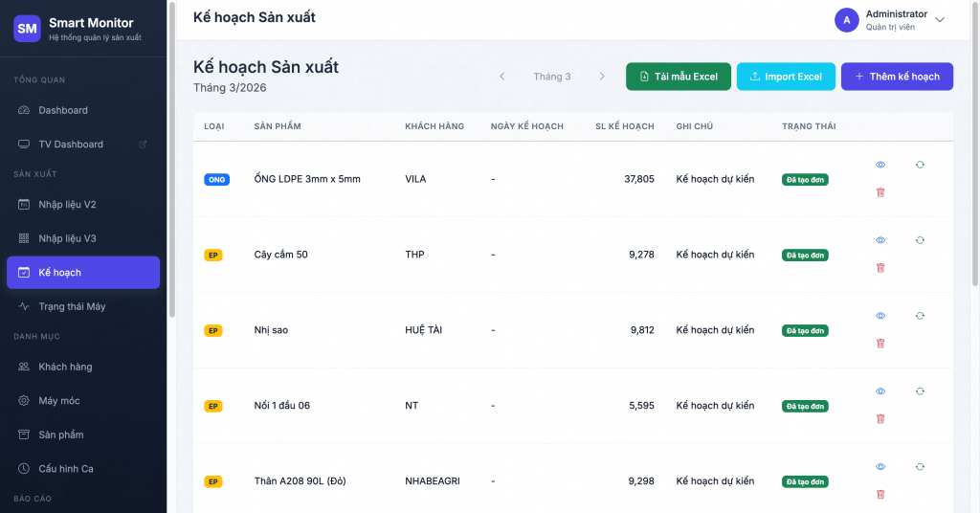The image size is (980, 513).
Task: View details of ỐNG LDPE 3mm x 5mm plan
Action: click(880, 165)
